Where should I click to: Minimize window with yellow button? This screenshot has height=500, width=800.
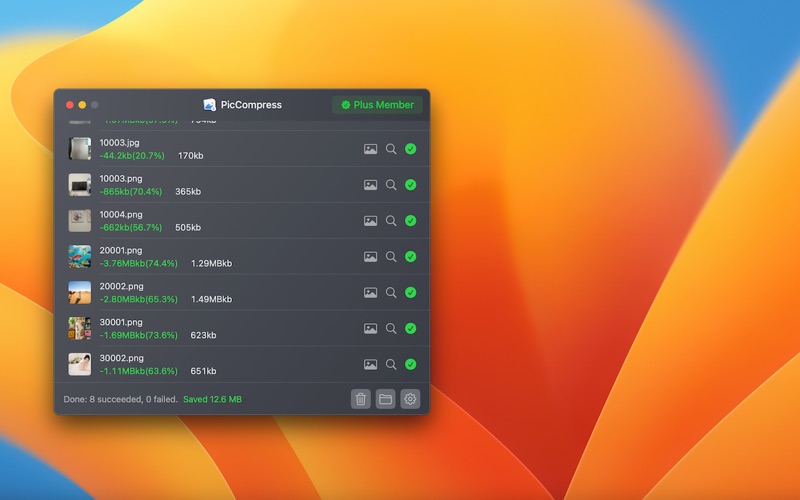point(82,105)
